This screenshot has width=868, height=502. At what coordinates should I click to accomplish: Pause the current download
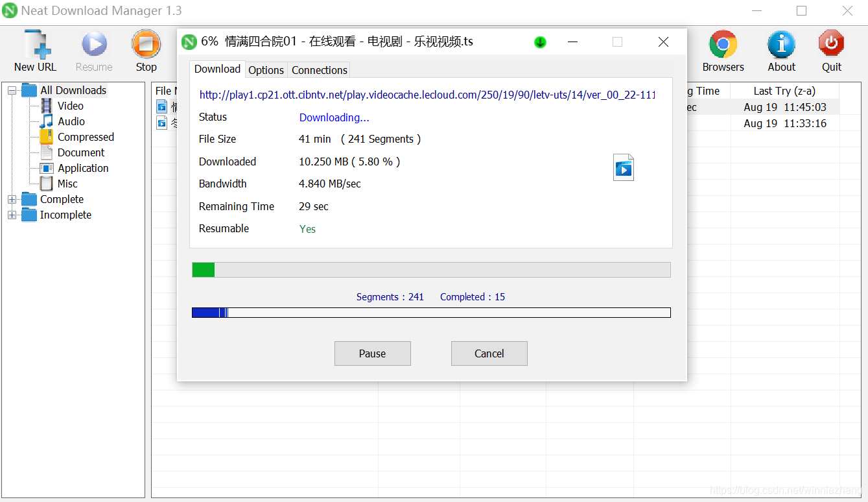point(373,353)
